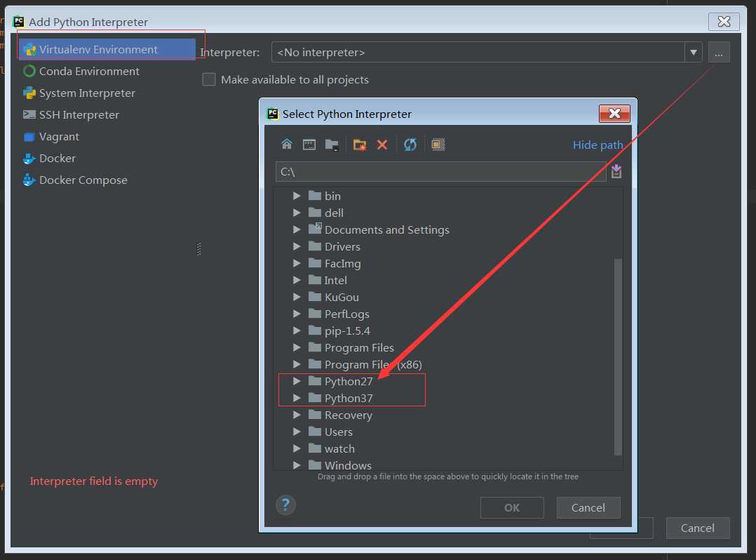Close the Select Python Interpreter dialog

coord(614,114)
